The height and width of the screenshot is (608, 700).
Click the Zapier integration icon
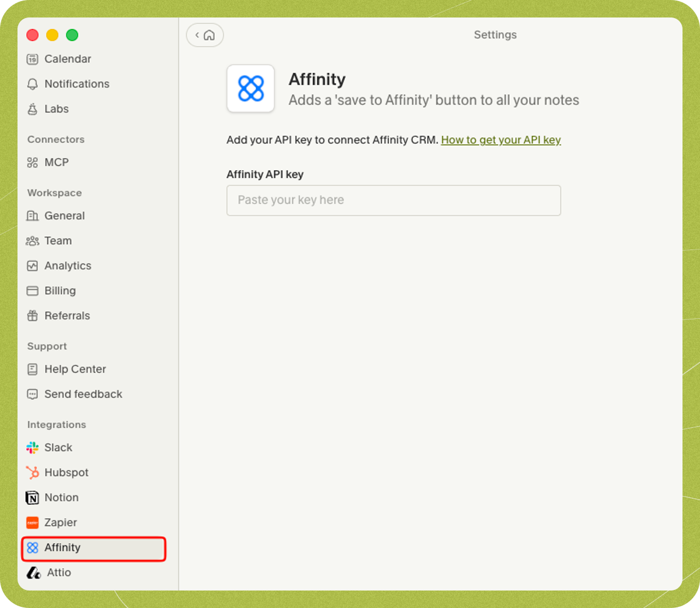click(33, 522)
